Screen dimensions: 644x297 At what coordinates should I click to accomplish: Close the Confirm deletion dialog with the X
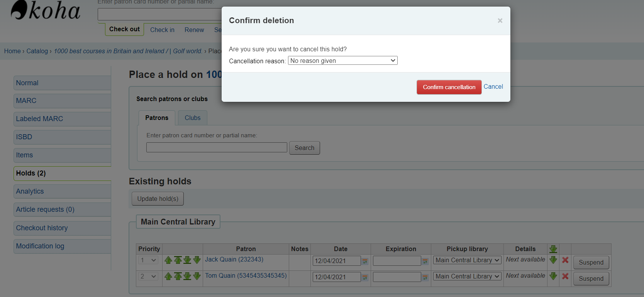500,20
